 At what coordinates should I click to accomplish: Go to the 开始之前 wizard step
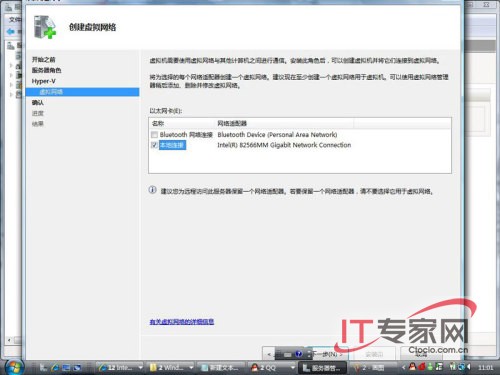[44, 60]
